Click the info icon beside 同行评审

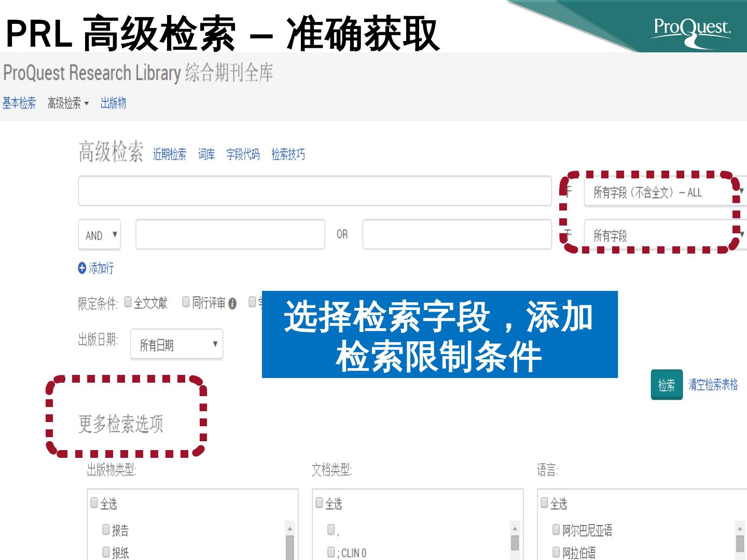(x=232, y=304)
